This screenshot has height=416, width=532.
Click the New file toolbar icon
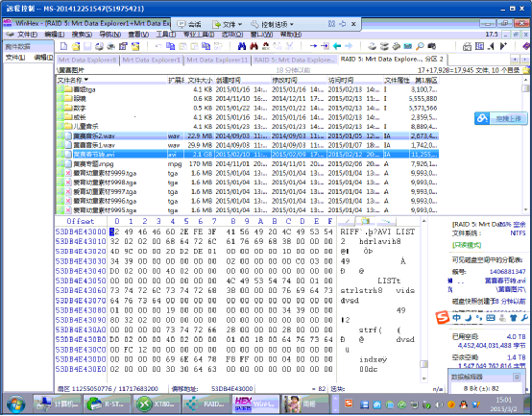pos(63,46)
